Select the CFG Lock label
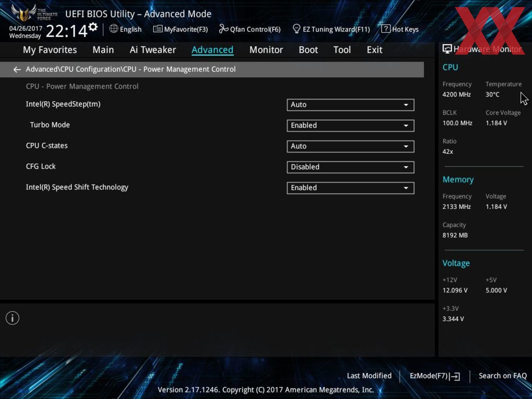 [x=41, y=166]
